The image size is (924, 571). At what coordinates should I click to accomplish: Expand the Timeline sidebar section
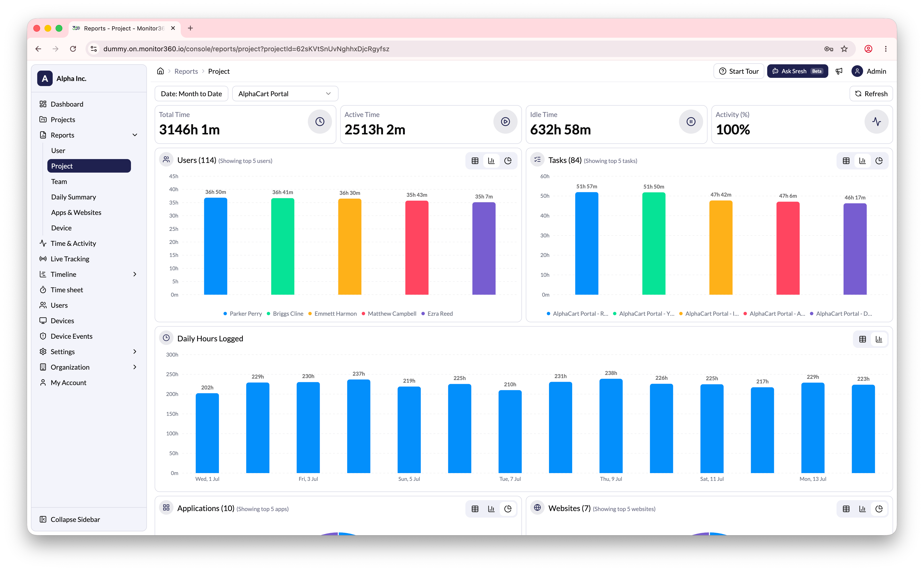point(135,274)
